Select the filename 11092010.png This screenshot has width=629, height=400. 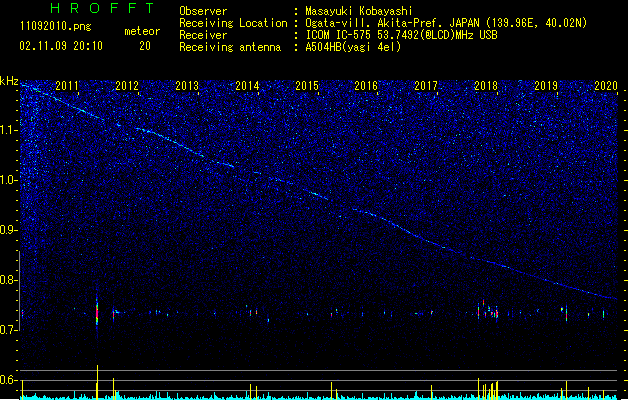point(56,27)
